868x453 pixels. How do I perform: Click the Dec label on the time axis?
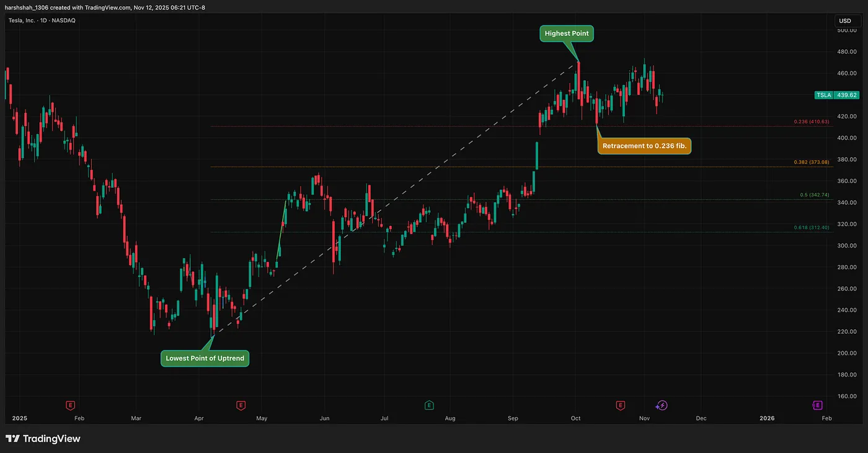(x=701, y=418)
